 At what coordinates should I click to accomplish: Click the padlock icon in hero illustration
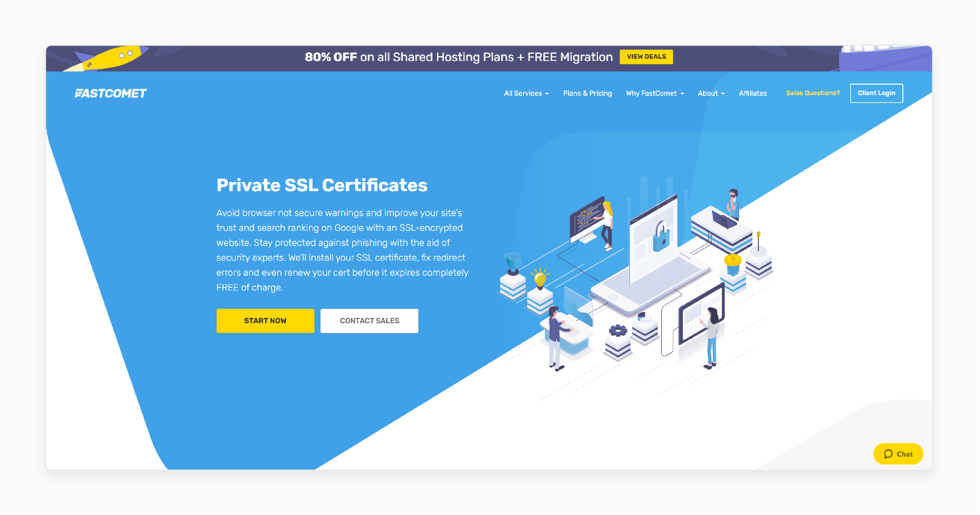[x=661, y=237]
